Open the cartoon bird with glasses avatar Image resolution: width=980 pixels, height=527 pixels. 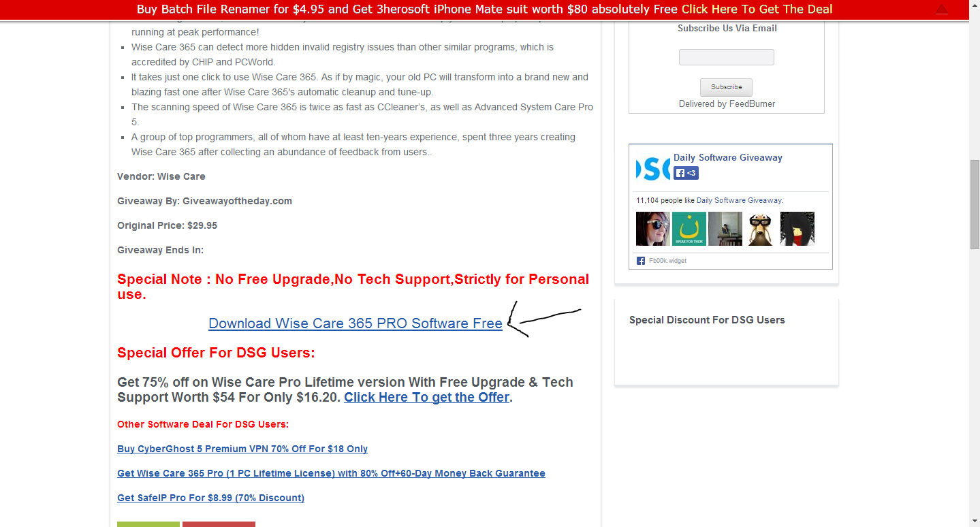(761, 229)
